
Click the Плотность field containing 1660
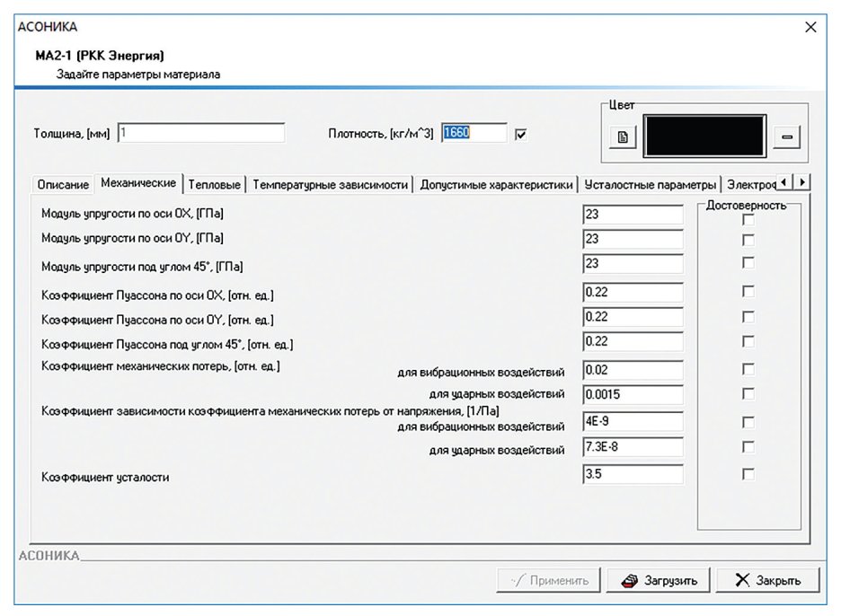pos(474,132)
